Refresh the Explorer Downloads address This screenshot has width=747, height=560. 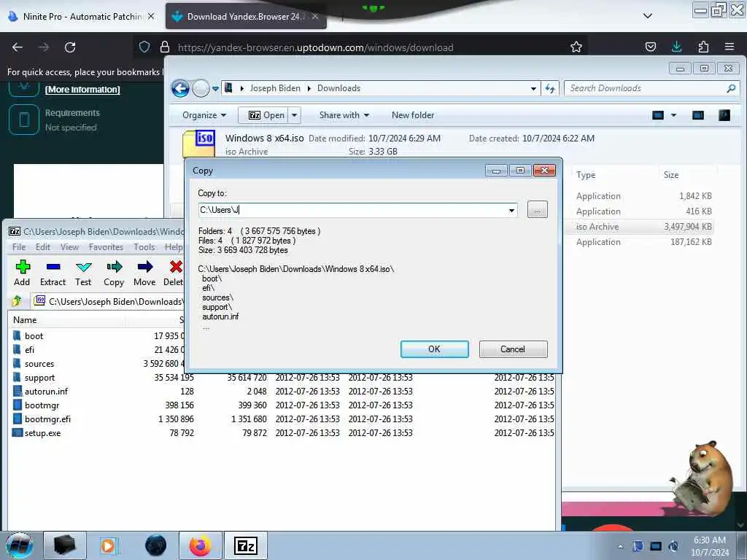(x=550, y=88)
